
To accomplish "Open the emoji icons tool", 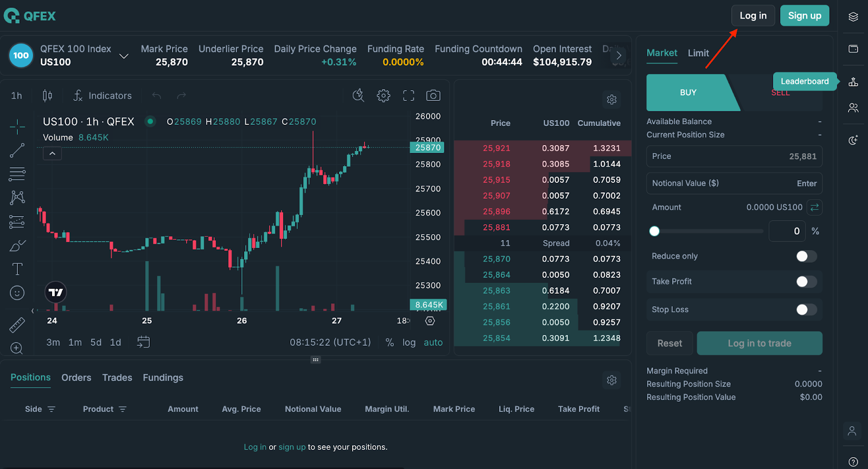I will point(17,293).
